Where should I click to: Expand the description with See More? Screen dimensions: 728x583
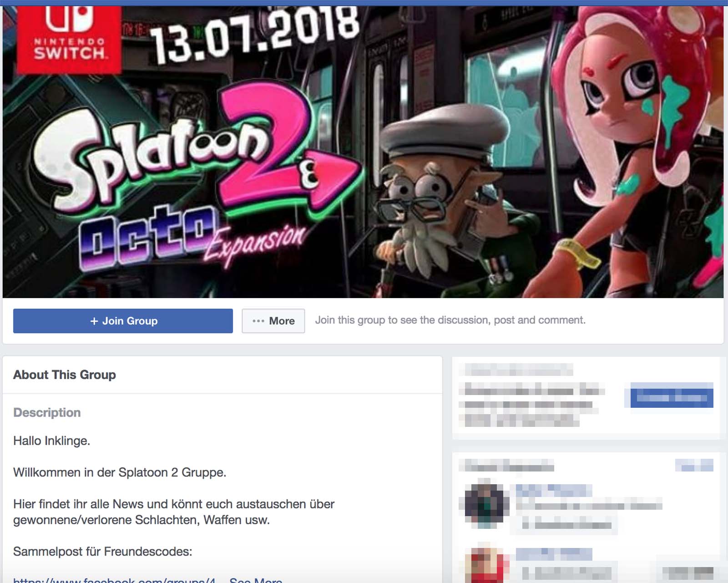tap(256, 580)
